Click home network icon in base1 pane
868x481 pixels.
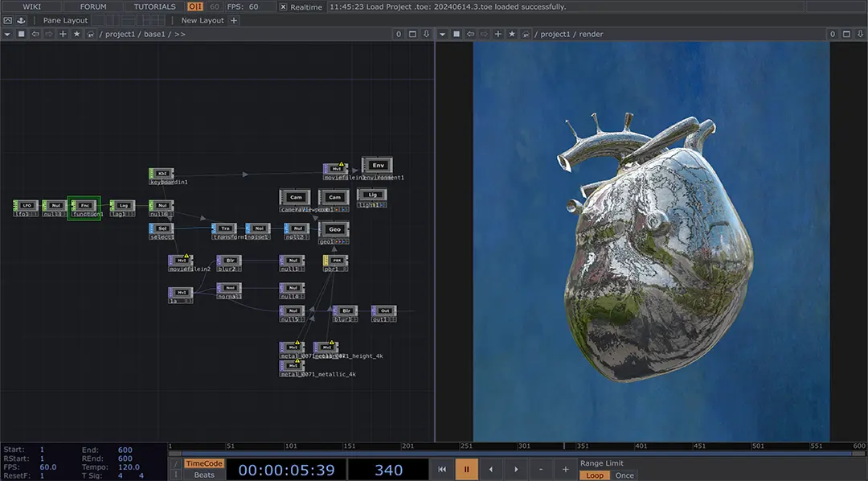[x=90, y=34]
